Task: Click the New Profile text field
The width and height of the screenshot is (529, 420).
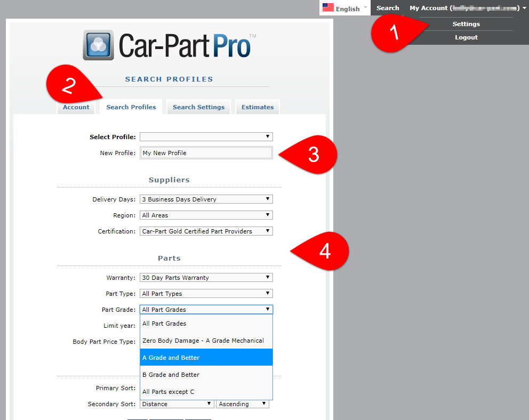Action: 206,152
